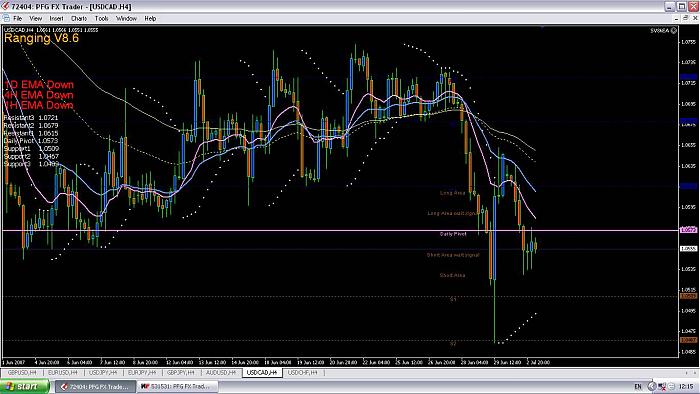Open the Tools menu

[101, 18]
